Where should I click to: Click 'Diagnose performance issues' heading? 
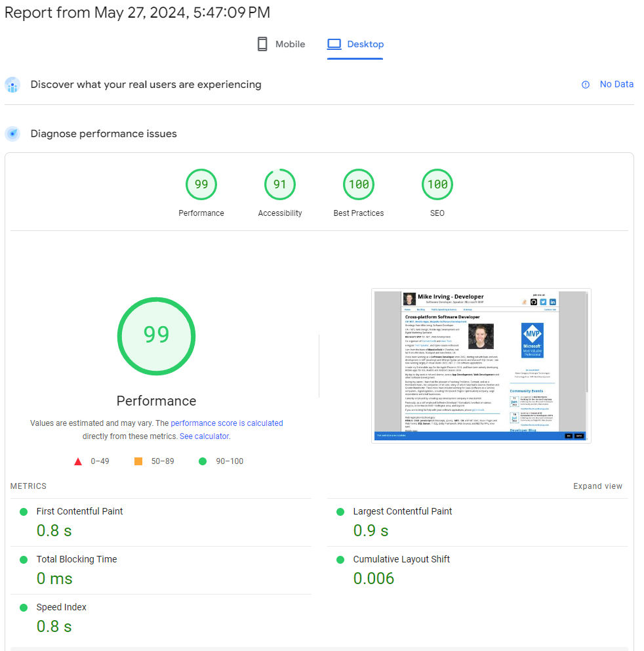click(104, 134)
